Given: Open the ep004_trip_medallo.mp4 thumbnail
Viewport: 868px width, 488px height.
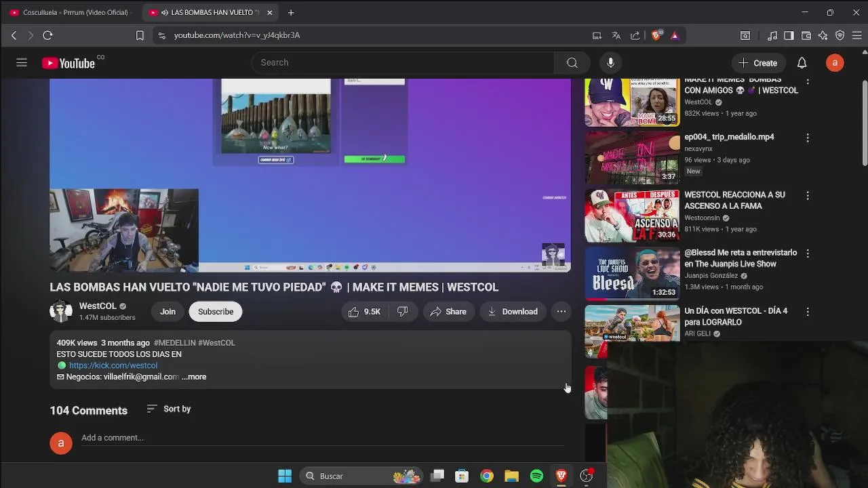Looking at the screenshot, I should (x=632, y=158).
